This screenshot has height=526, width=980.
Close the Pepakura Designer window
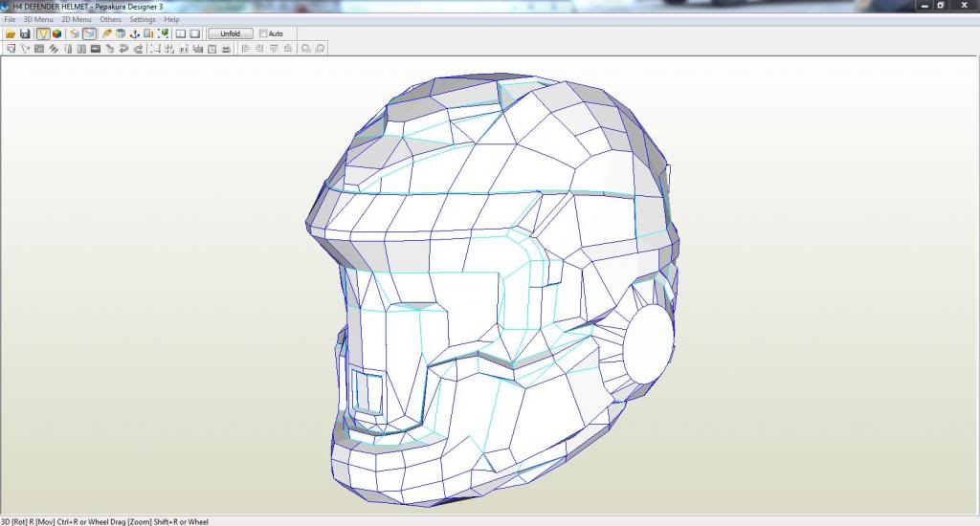click(x=964, y=6)
